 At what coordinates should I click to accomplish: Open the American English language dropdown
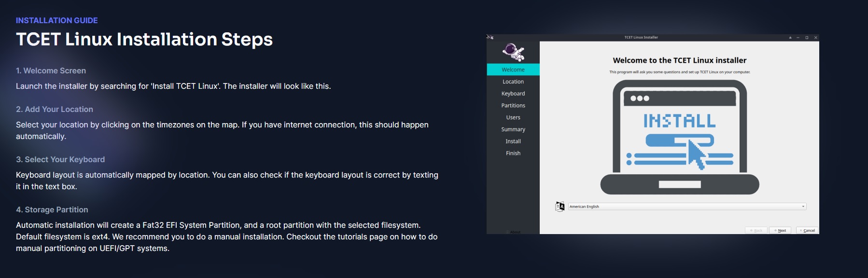(x=686, y=207)
